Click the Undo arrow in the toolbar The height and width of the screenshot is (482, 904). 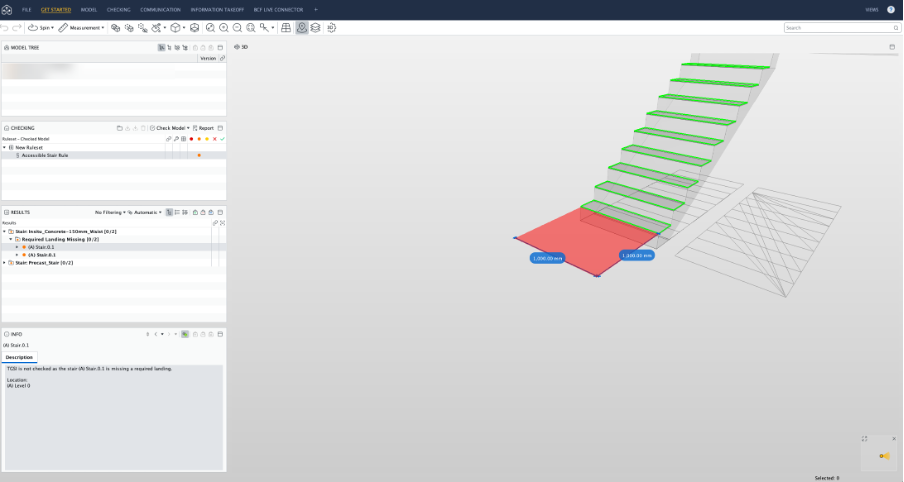5,28
